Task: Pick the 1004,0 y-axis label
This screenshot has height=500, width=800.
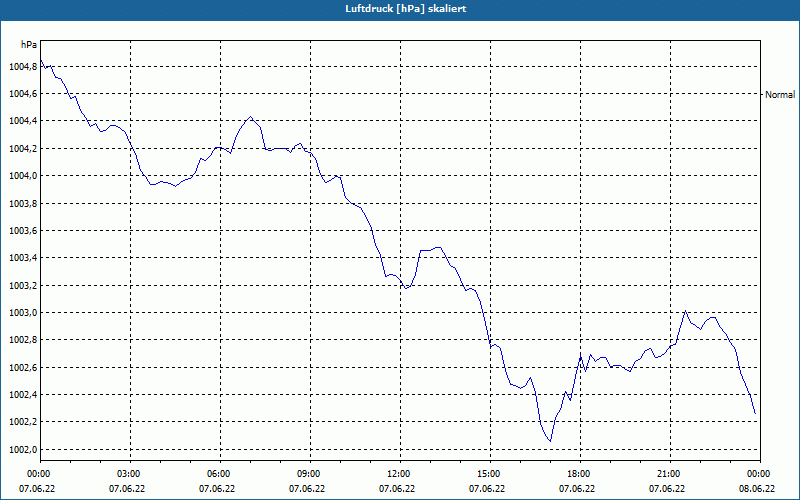Action: (23, 176)
